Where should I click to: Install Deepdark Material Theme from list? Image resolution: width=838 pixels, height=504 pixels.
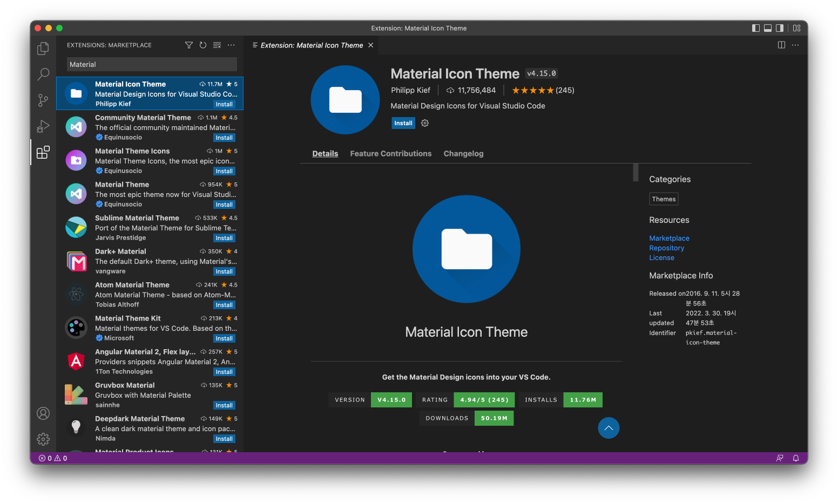pos(224,439)
